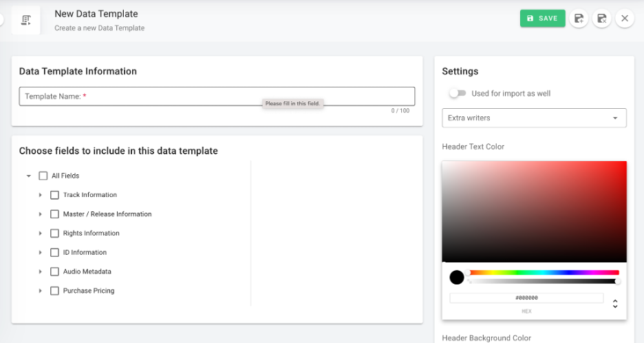Check the Purchase Pricing checkbox

(54, 291)
